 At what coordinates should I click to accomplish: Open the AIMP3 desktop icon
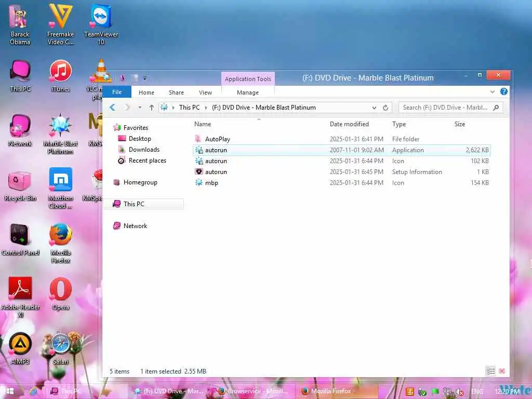pyautogui.click(x=20, y=349)
